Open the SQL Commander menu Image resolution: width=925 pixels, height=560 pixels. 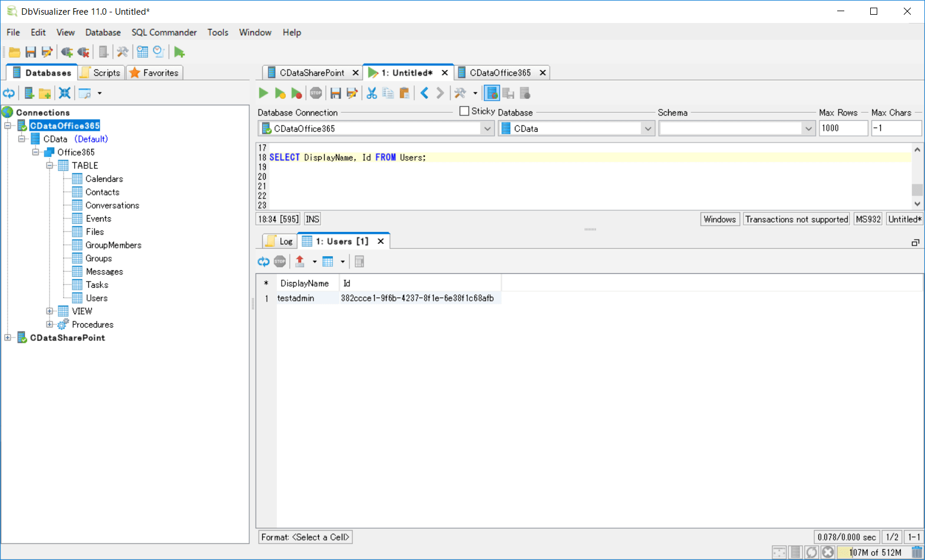click(x=164, y=32)
